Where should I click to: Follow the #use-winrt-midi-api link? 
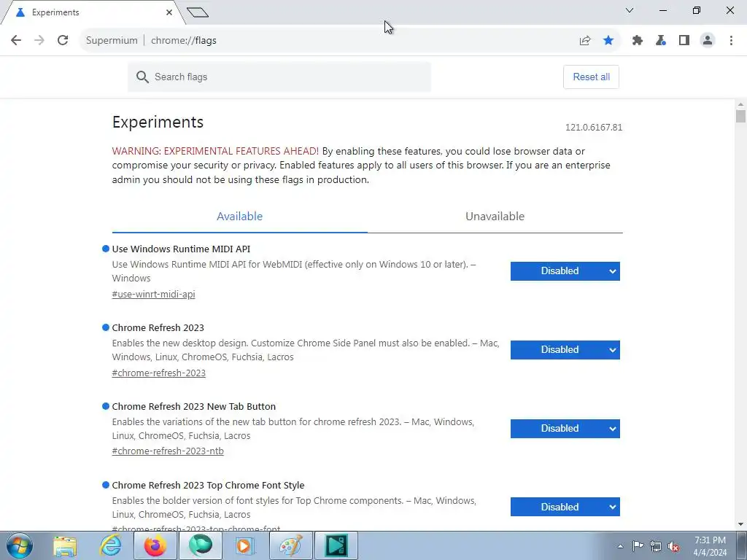tap(153, 295)
